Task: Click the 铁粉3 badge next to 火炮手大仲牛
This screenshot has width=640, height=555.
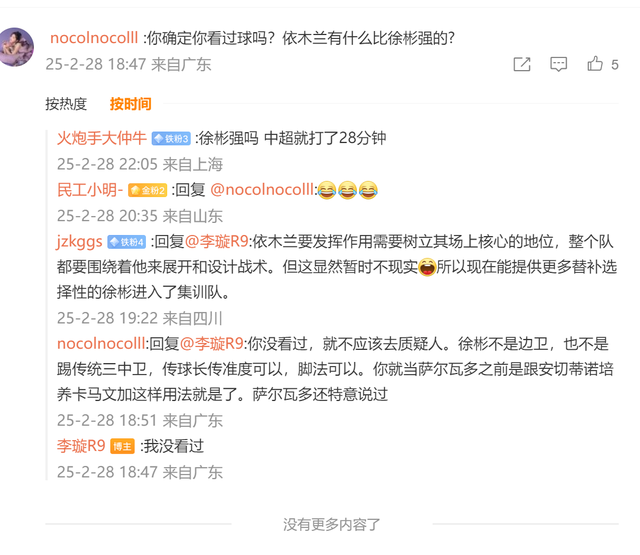Action: click(x=171, y=139)
